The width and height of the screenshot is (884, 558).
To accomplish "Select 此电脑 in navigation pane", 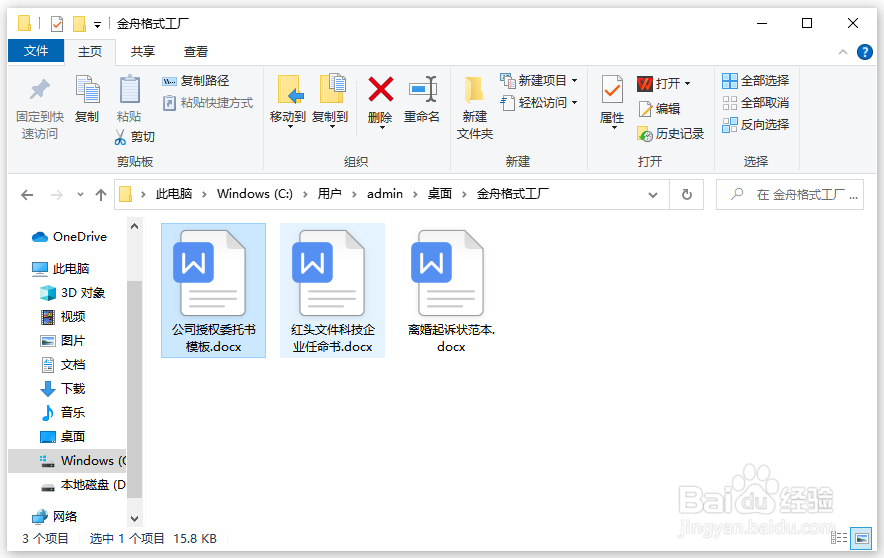I will [60, 269].
